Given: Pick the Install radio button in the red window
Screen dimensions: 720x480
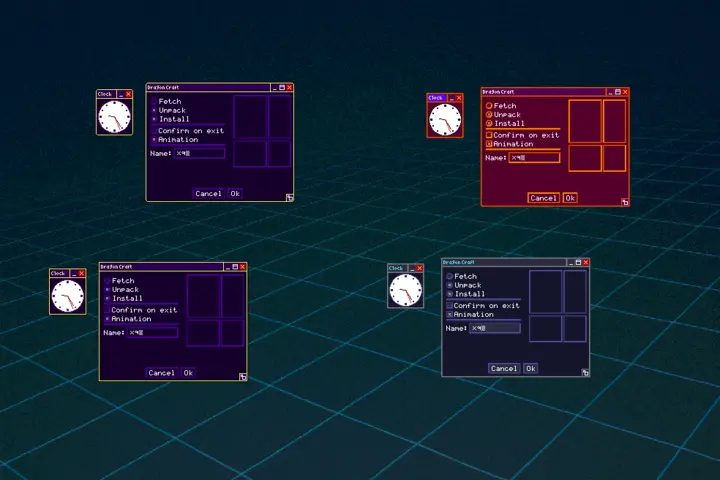Looking at the screenshot, I should pyautogui.click(x=489, y=124).
